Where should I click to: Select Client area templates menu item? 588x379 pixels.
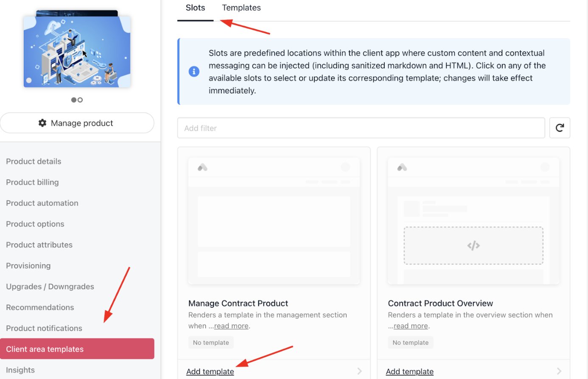click(77, 349)
